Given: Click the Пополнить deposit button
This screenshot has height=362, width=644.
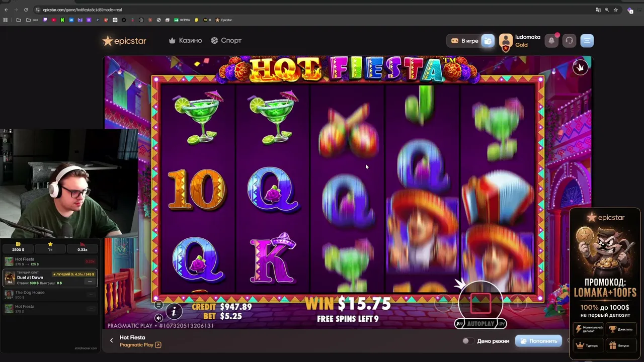Looking at the screenshot, I should 538,341.
